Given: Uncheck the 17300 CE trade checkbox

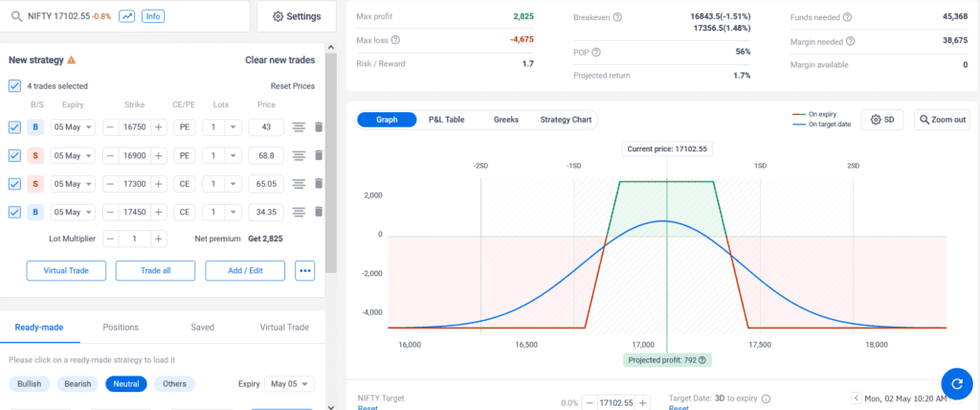Looking at the screenshot, I should pos(14,183).
